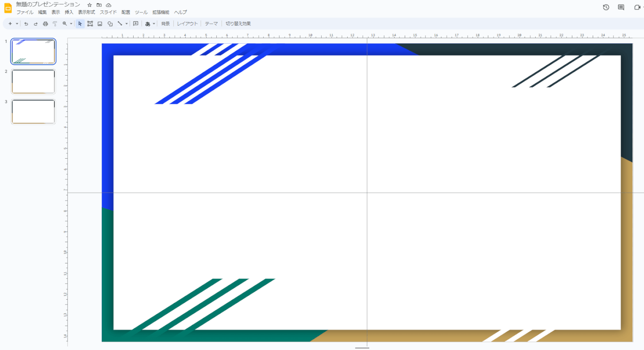The height and width of the screenshot is (350, 644).
Task: Open the 配置 menu
Action: tap(126, 12)
